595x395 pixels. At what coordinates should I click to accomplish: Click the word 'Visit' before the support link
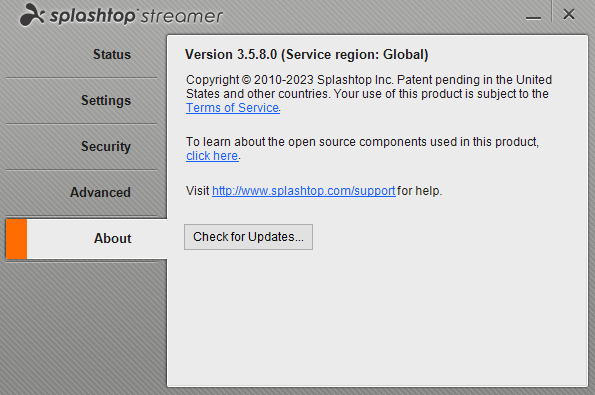(x=198, y=190)
